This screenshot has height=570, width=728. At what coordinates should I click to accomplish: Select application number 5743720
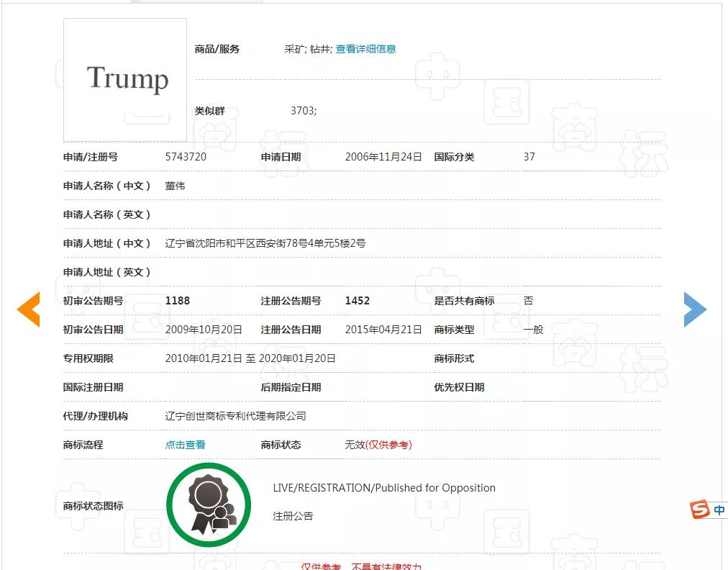click(186, 157)
